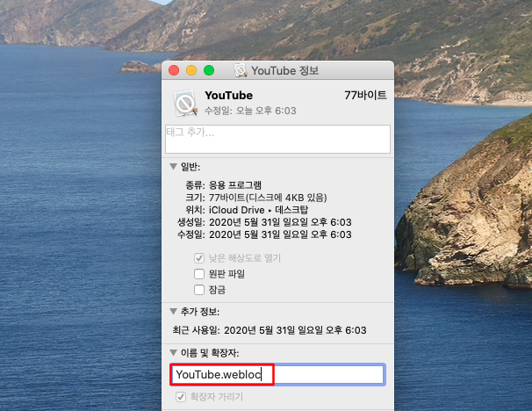Toggle the 낮은 해상도로 열기 checkbox
Image resolution: width=532 pixels, height=411 pixels.
pyautogui.click(x=199, y=258)
